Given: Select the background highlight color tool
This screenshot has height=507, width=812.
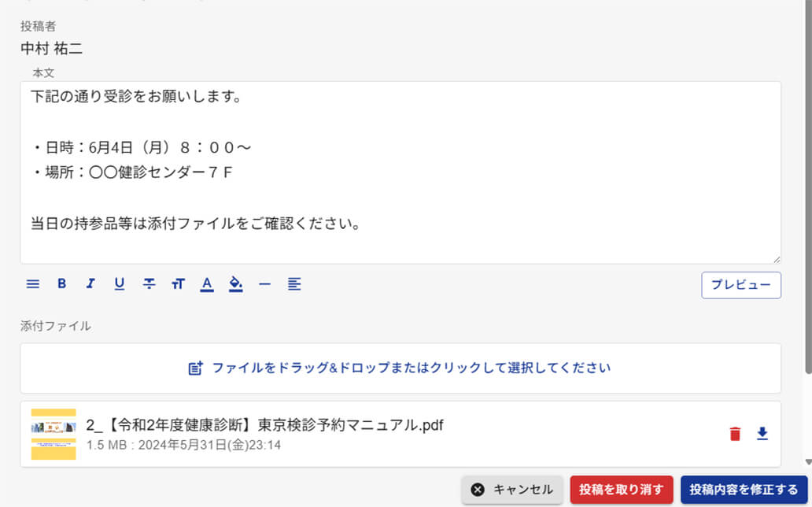Looking at the screenshot, I should [x=235, y=284].
